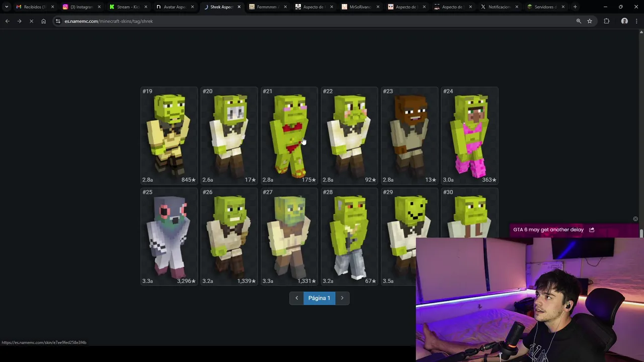Viewport: 644px width, 362px height.
Task: Click the Página 1 button
Action: (319, 298)
